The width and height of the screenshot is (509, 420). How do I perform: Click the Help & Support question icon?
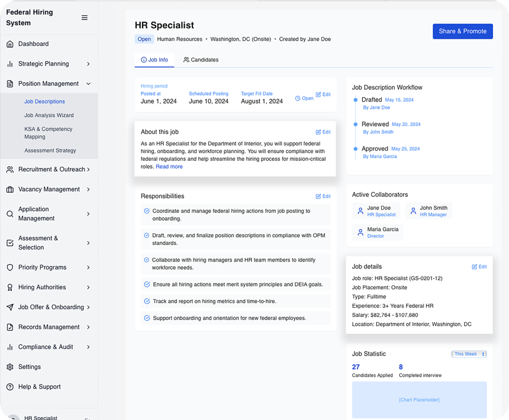pyautogui.click(x=10, y=387)
